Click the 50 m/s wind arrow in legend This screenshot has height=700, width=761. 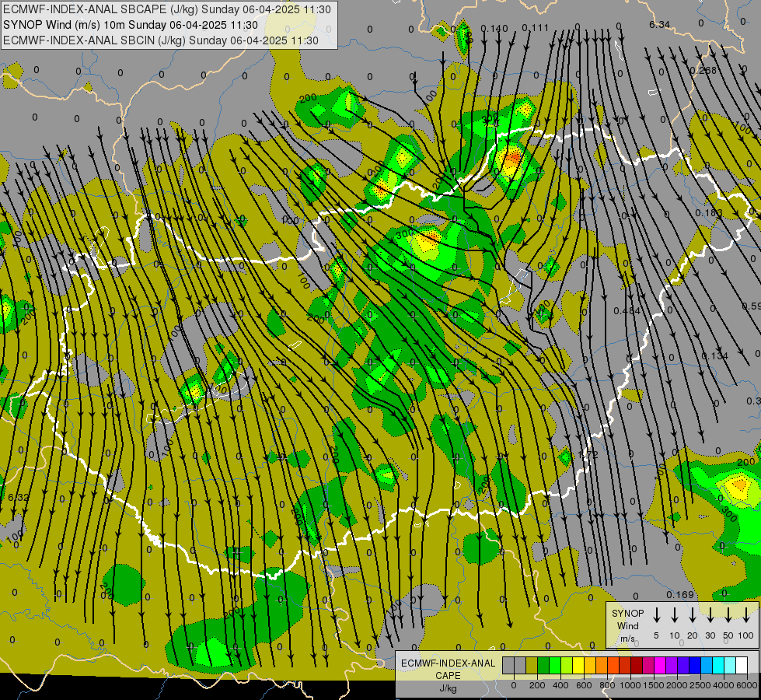coord(728,614)
